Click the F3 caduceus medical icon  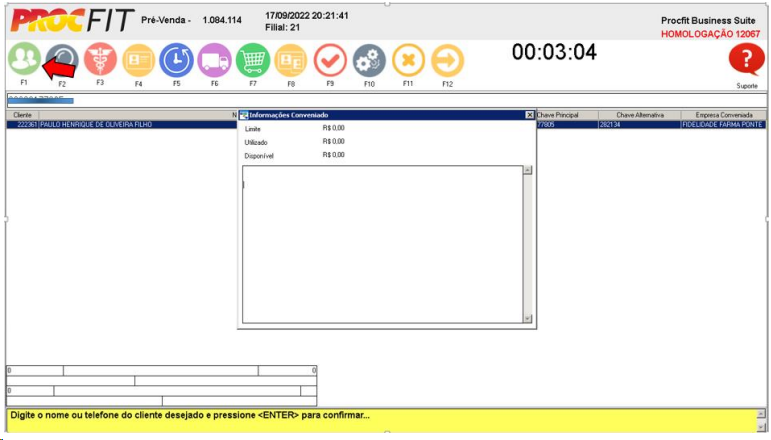100,59
